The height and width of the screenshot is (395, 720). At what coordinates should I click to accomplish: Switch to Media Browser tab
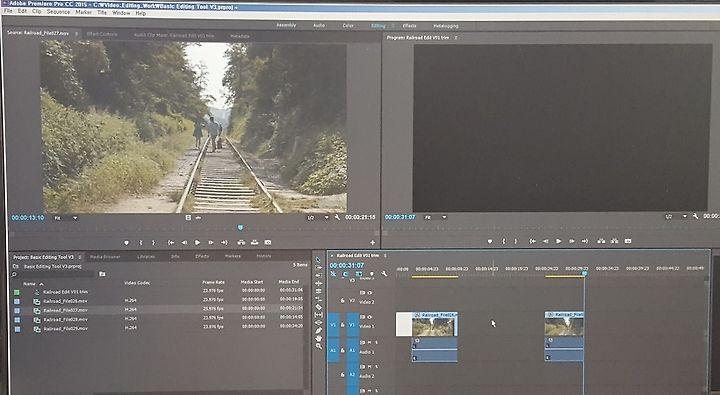click(105, 257)
